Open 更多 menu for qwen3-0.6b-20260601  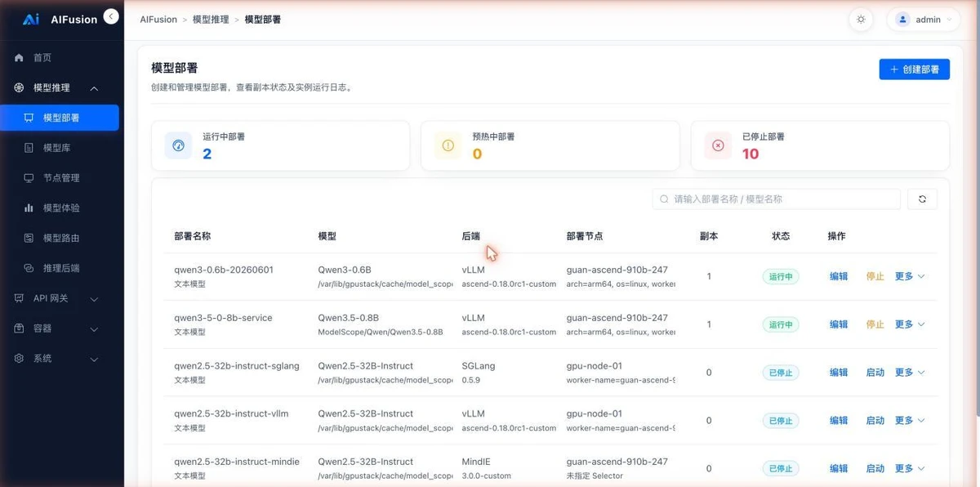pos(910,276)
